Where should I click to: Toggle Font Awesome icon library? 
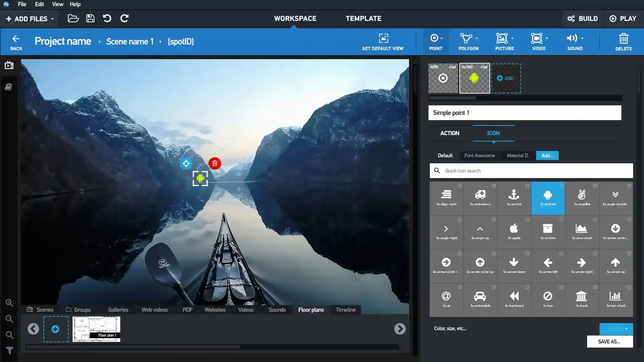pyautogui.click(x=479, y=155)
